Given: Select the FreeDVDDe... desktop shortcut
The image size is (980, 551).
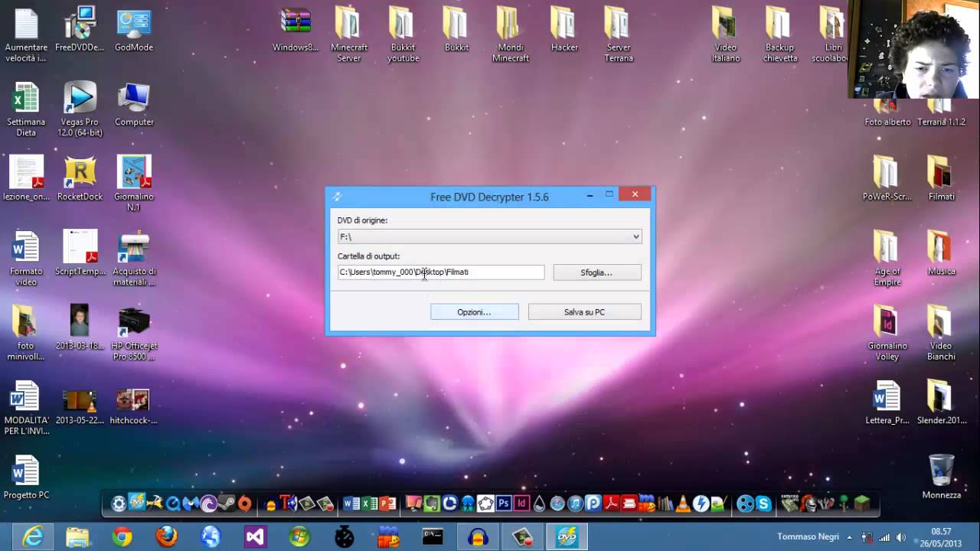Looking at the screenshot, I should point(80,30).
